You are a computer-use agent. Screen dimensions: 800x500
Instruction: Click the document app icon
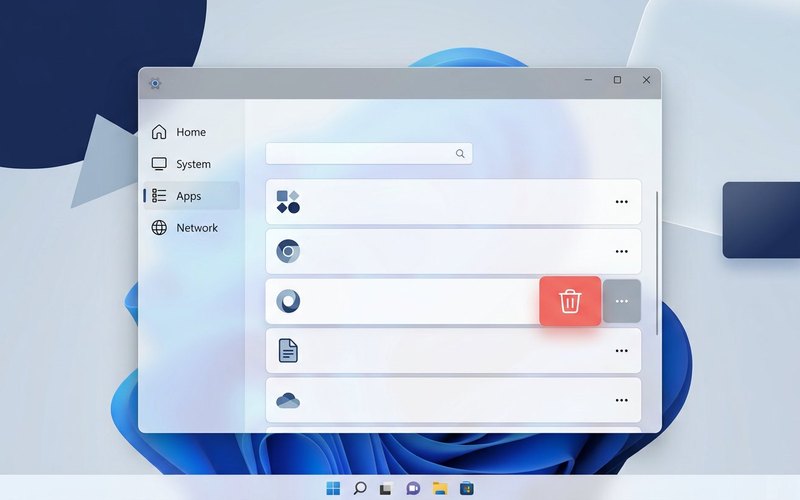[x=288, y=351]
